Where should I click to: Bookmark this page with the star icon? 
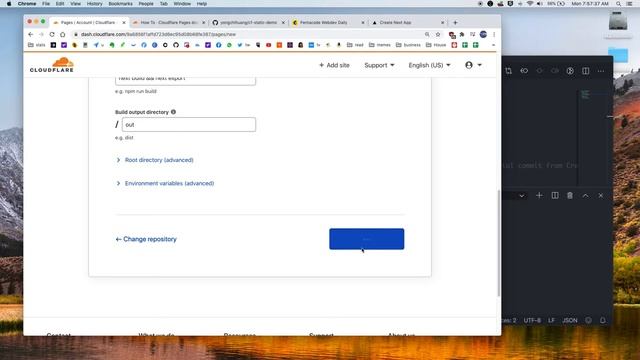[438, 34]
